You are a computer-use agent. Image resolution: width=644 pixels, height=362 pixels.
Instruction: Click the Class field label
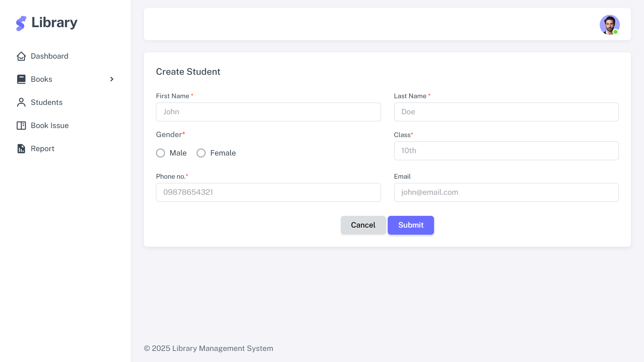coord(404,135)
